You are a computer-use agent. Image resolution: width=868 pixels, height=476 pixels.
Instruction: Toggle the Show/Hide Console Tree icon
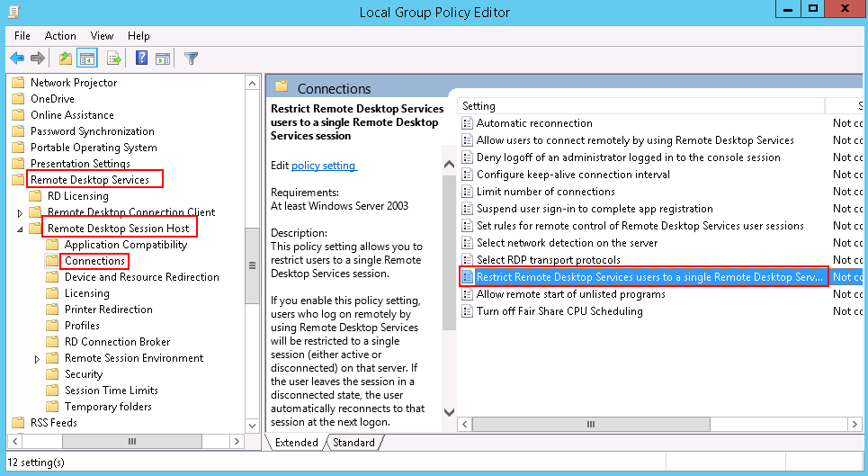tap(87, 58)
